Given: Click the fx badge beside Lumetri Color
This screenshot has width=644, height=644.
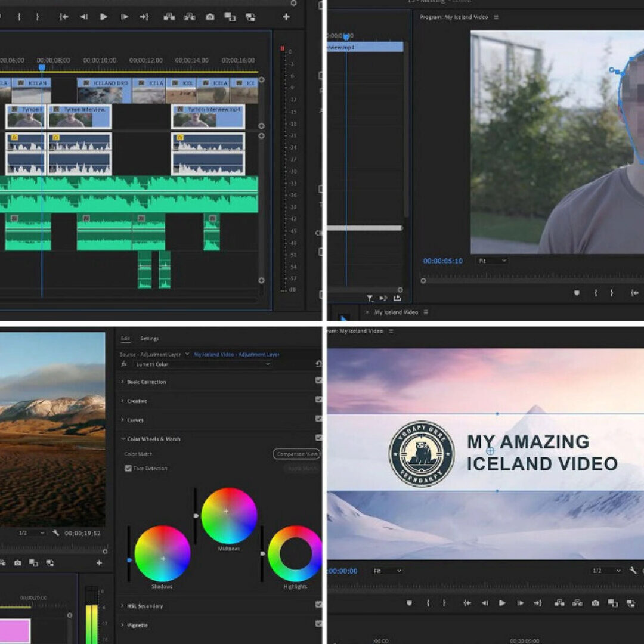Looking at the screenshot, I should click(x=124, y=364).
